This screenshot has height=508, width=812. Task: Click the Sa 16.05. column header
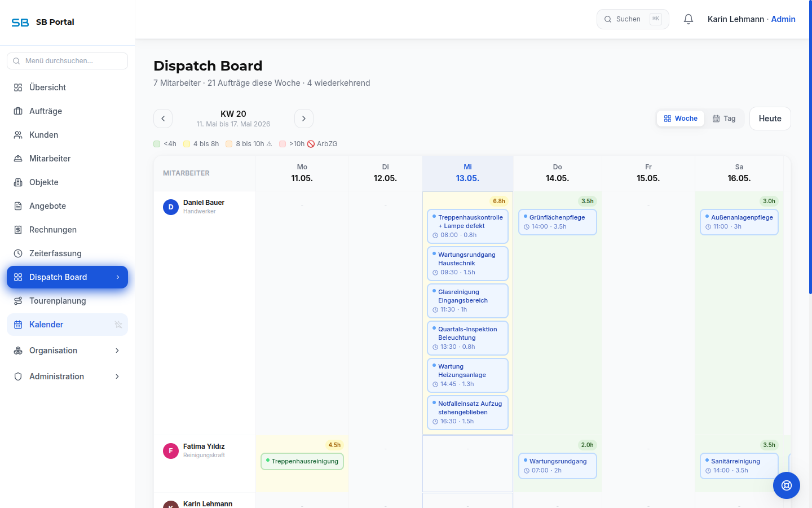(x=739, y=173)
